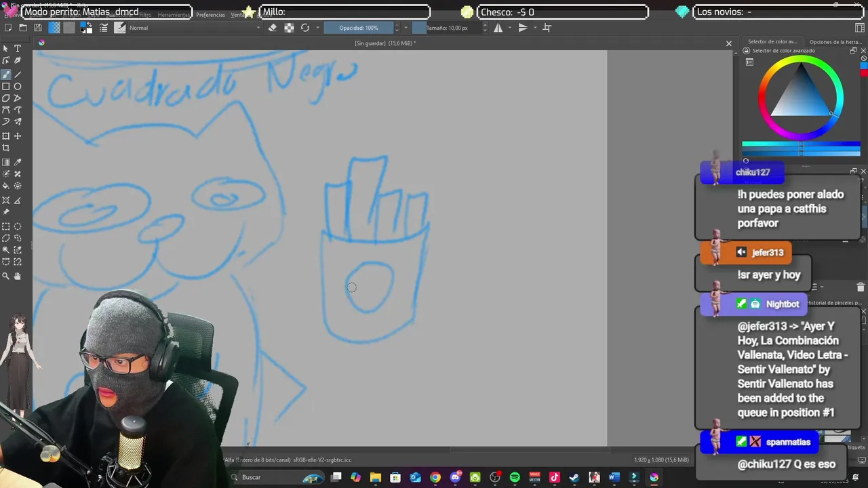Image resolution: width=868 pixels, height=488 pixels.
Task: Open the Herramientas menu
Action: point(174,15)
